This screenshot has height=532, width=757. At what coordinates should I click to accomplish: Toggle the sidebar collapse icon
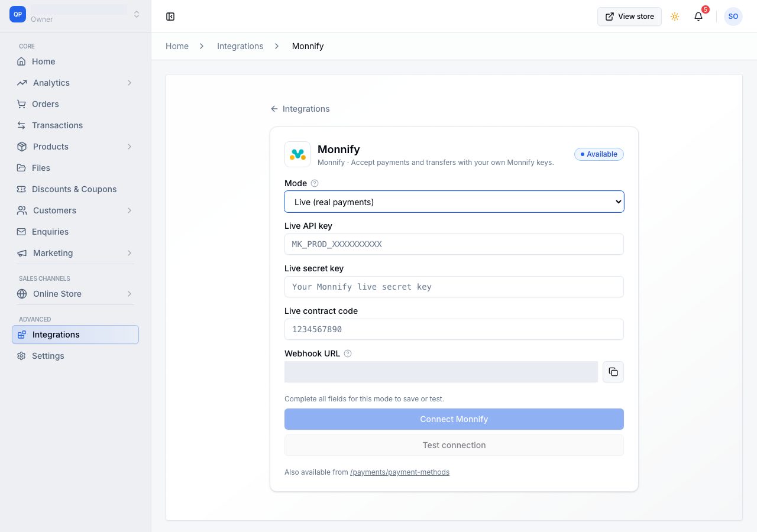(x=170, y=17)
